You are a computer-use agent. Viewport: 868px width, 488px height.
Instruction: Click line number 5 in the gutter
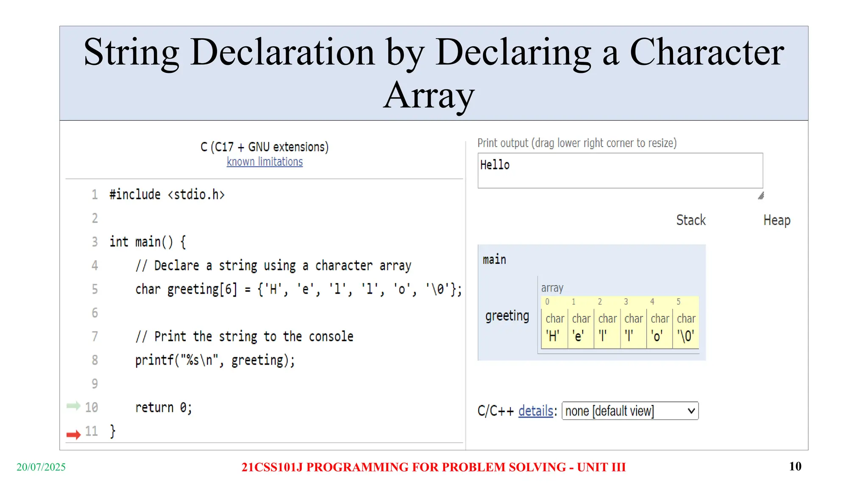click(95, 289)
